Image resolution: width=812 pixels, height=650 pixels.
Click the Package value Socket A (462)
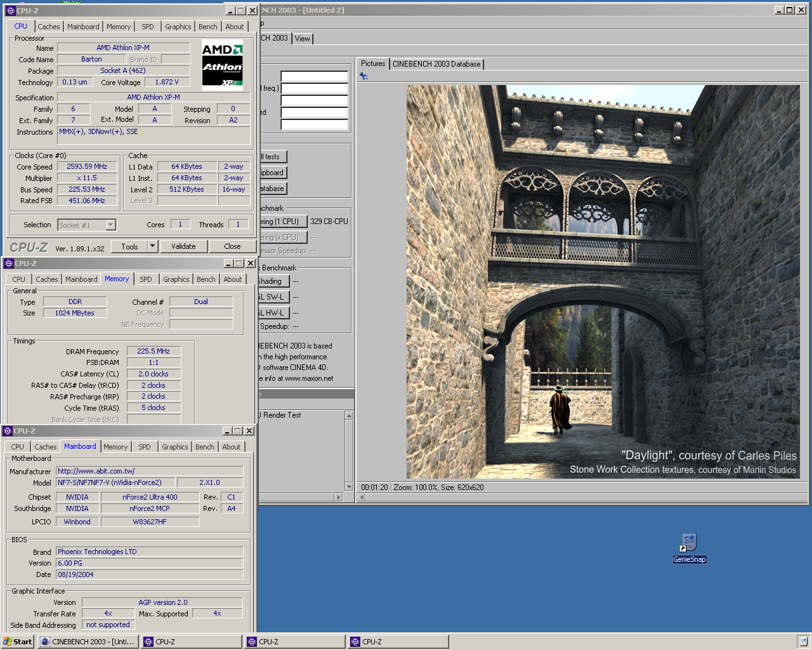pos(123,70)
